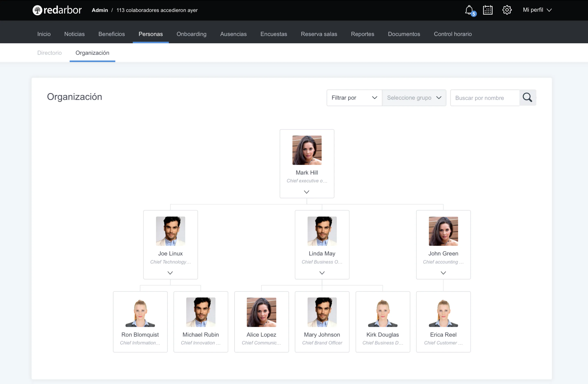588x384 pixels.
Task: Open the calendar icon in header
Action: (488, 10)
